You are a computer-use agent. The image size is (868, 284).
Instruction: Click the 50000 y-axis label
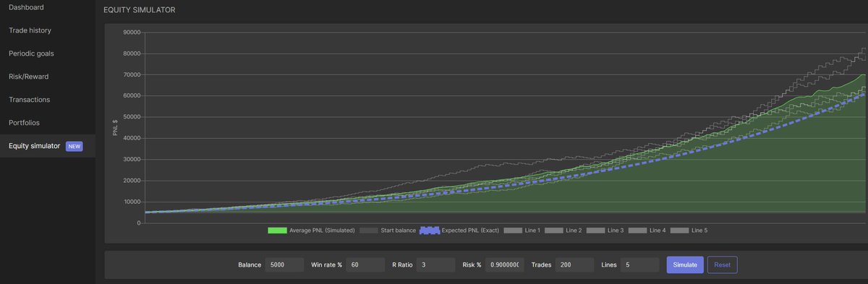tap(132, 117)
